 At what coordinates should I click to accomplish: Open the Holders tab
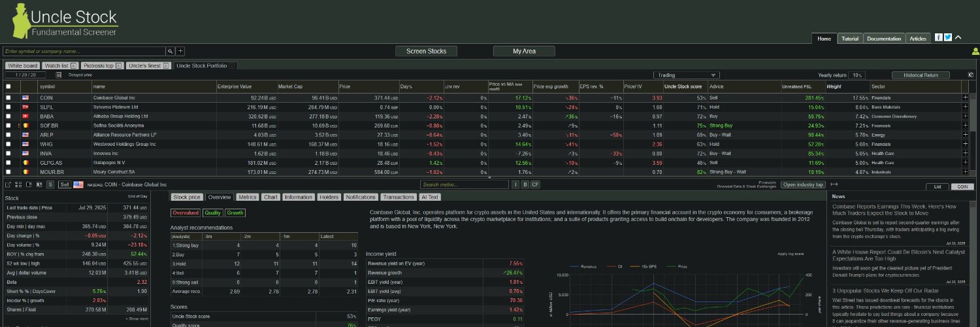coord(329,197)
